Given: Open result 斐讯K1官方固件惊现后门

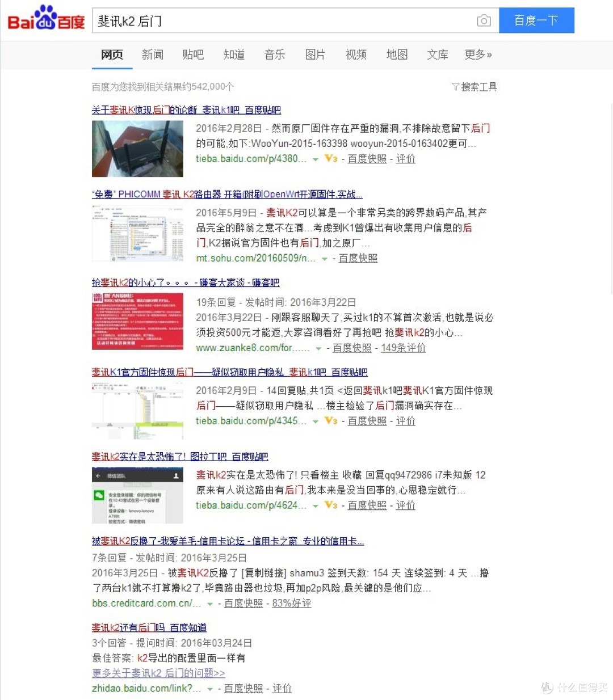Looking at the screenshot, I should 230,372.
